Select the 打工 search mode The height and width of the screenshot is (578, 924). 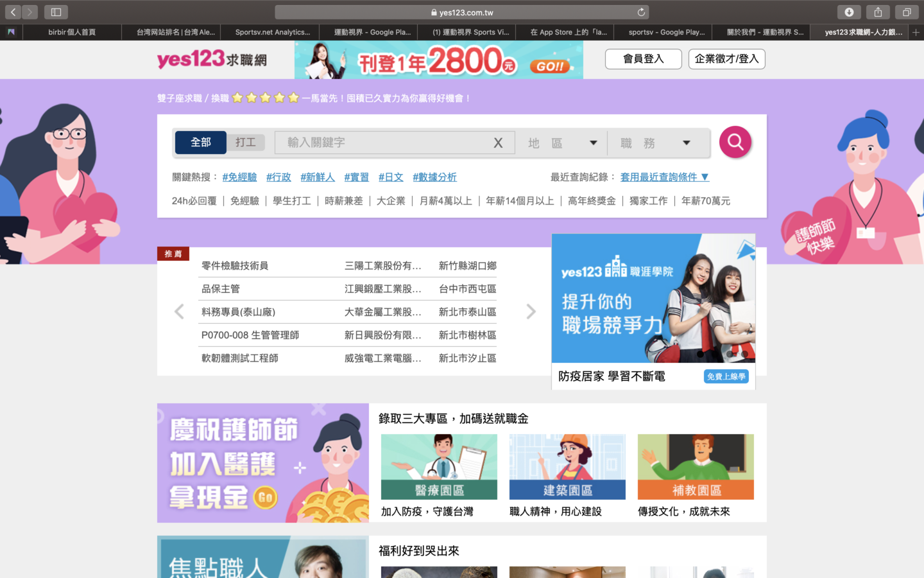[246, 143]
